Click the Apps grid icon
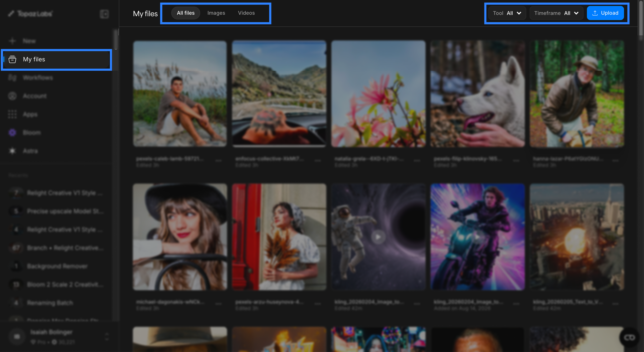 click(12, 114)
